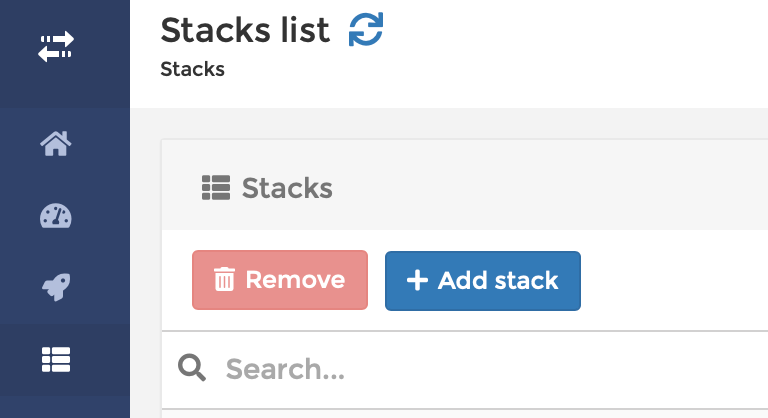This screenshot has width=768, height=418.
Task: Click the "Remove" text label
Action: pyautogui.click(x=295, y=280)
